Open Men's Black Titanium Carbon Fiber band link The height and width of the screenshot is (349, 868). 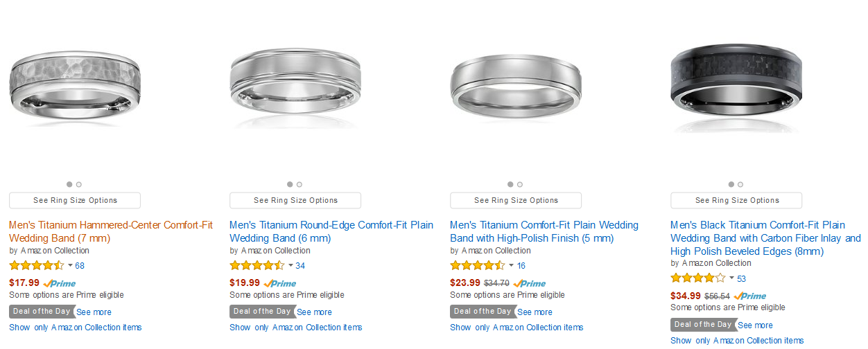(x=765, y=238)
